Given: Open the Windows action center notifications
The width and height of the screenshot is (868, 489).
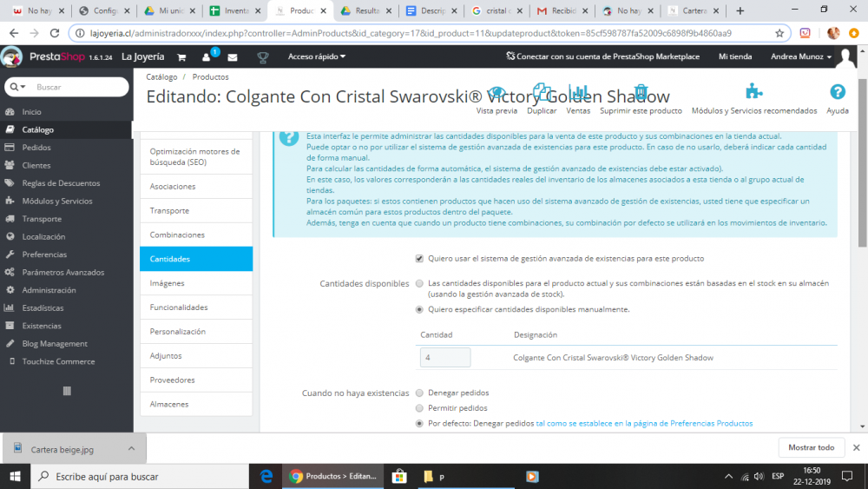Looking at the screenshot, I should click(x=847, y=476).
